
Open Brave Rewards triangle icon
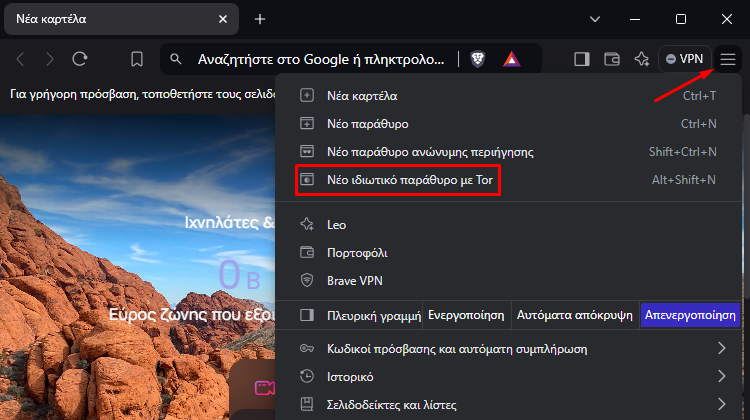(x=511, y=59)
